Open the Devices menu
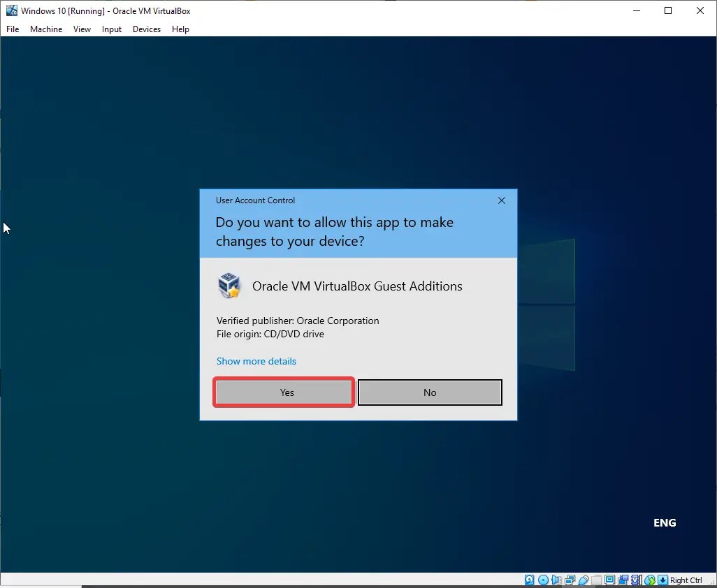Screen dimensions: 717x588 click(146, 29)
